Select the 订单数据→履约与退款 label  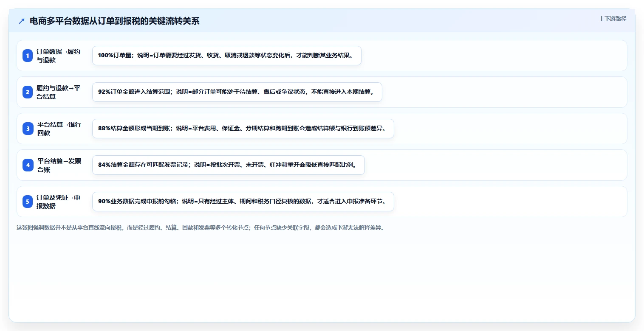pos(58,56)
